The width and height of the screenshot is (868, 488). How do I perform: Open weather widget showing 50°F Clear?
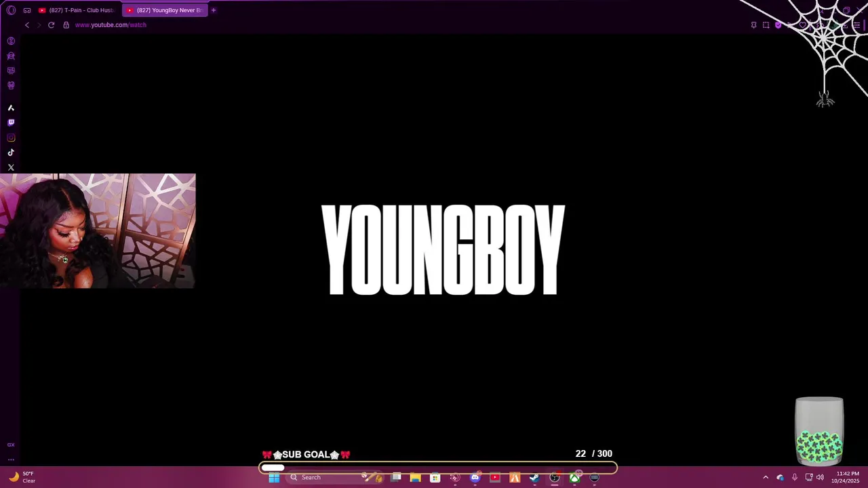tap(22, 477)
